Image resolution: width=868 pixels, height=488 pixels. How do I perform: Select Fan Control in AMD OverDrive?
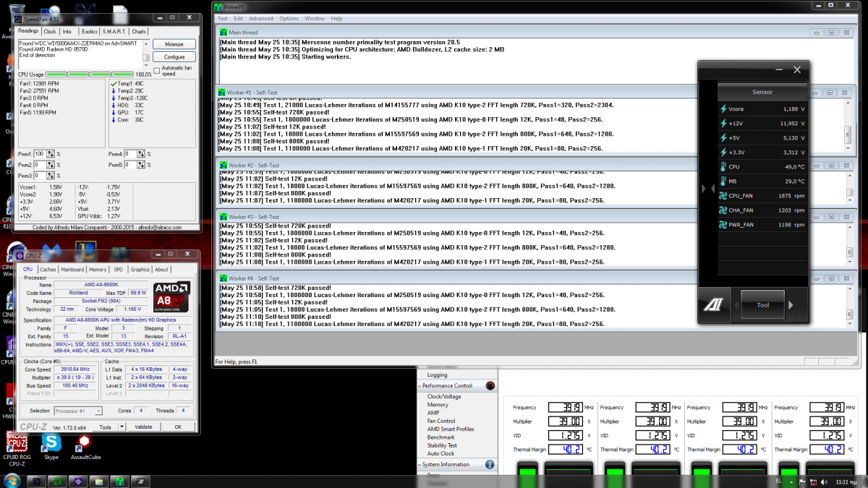coord(441,421)
